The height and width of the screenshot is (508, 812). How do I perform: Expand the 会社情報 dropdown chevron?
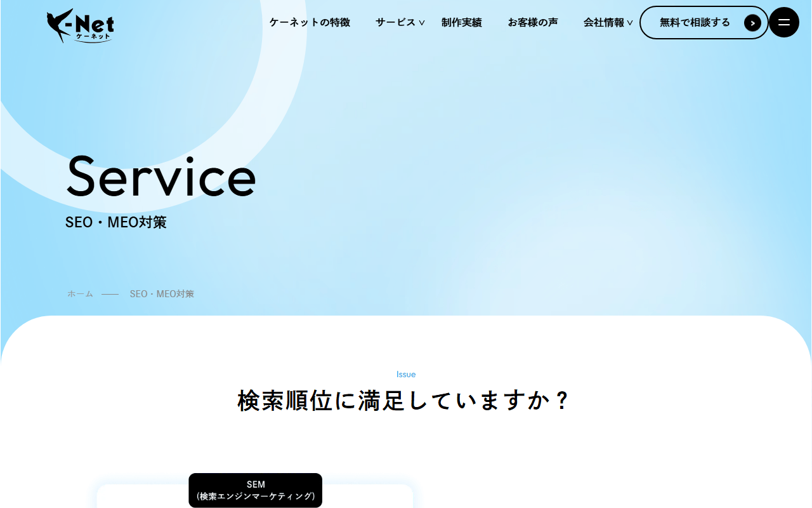[x=630, y=23]
